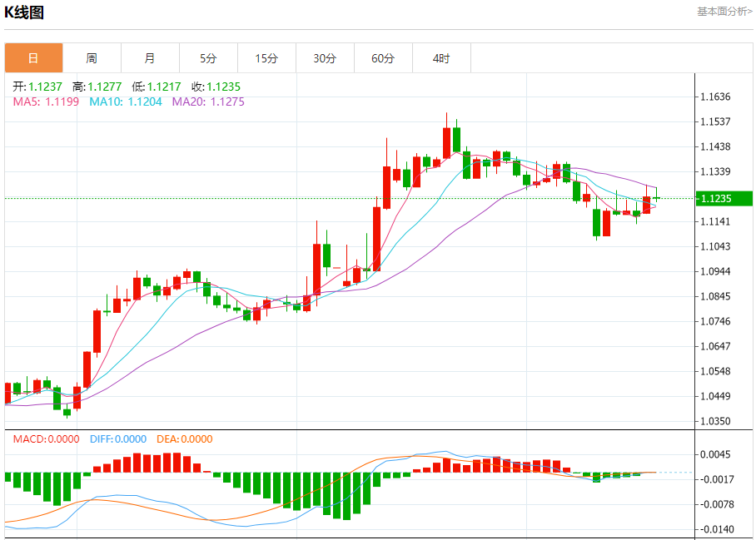
Task: Click the 1.0647 price axis label
Action: tap(715, 346)
